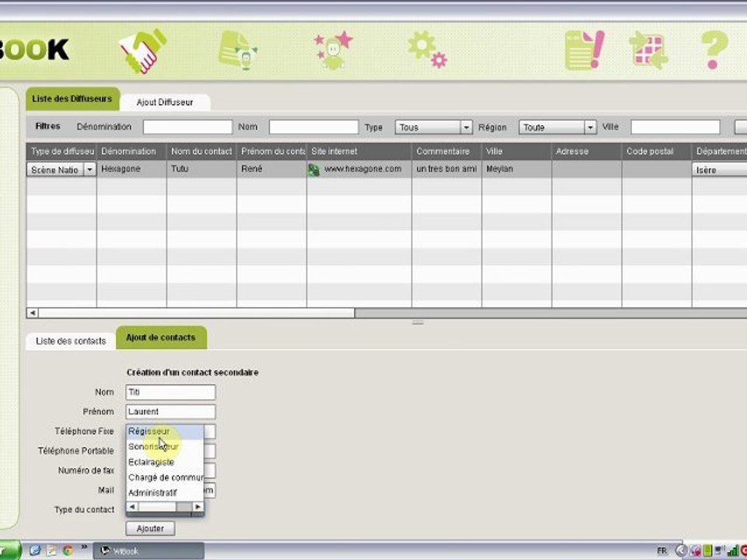Choose Administratif in the contact type list
This screenshot has height=560, width=747.
point(165,493)
